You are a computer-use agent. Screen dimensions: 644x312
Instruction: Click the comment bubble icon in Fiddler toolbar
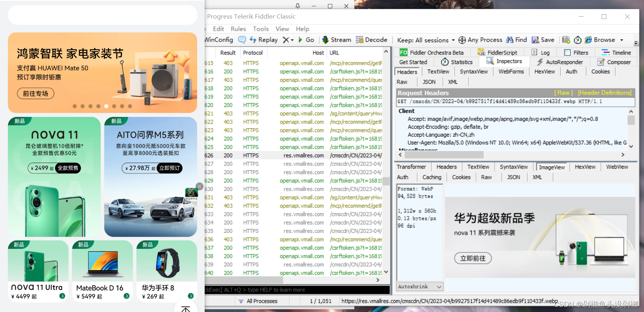pyautogui.click(x=242, y=39)
